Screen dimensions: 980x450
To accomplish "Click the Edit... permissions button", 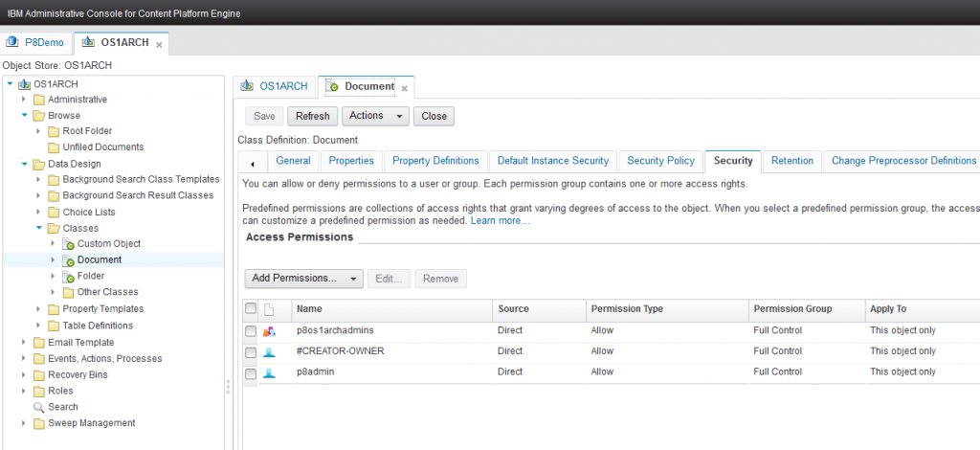I will click(389, 278).
